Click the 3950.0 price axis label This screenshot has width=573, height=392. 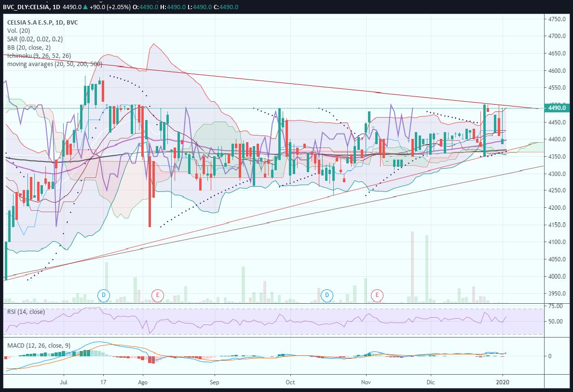(557, 293)
